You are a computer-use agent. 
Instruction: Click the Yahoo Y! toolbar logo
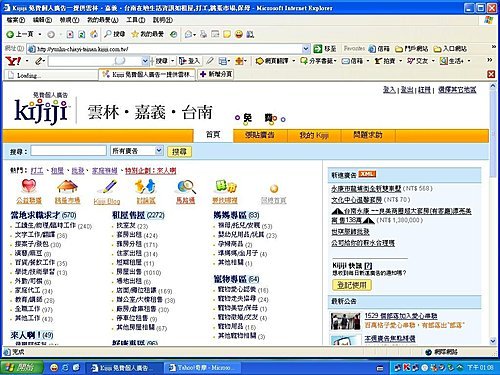(14, 61)
